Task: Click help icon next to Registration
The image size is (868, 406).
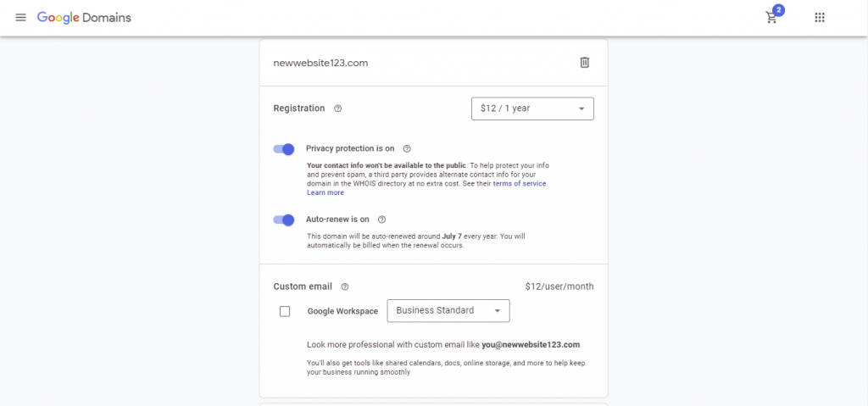Action: [x=338, y=108]
